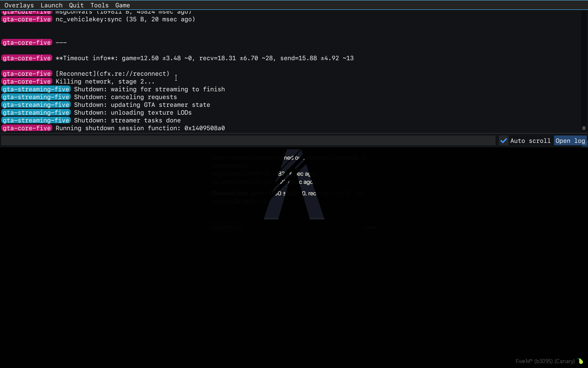Click the gta-streaming-five tag beside streamer tasks done
This screenshot has width=588, height=368.
point(36,120)
